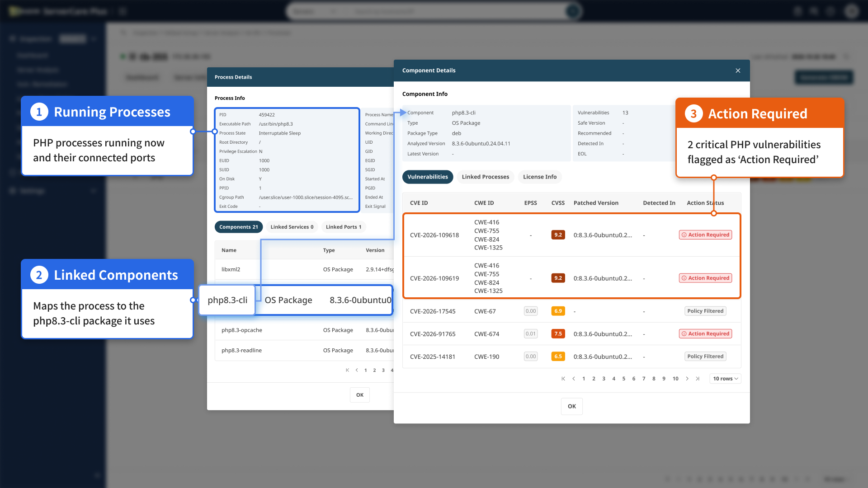Switch to the Linked Processes tab
The height and width of the screenshot is (488, 868).
[x=485, y=177]
